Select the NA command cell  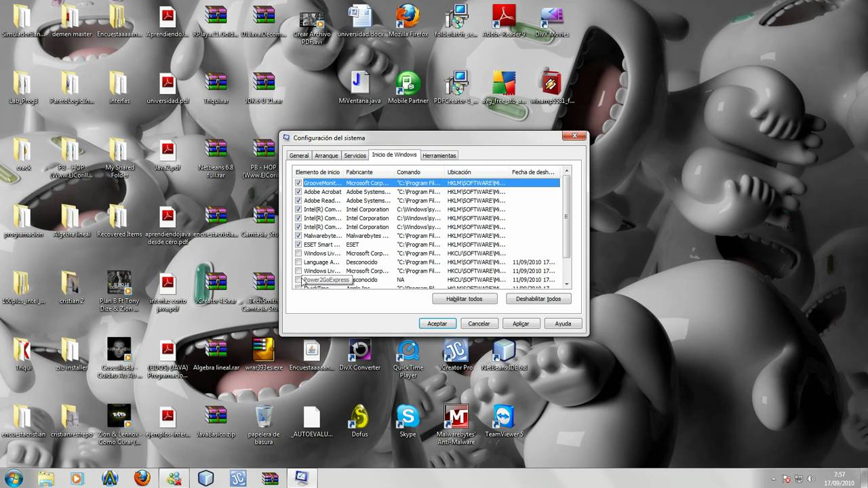point(401,280)
